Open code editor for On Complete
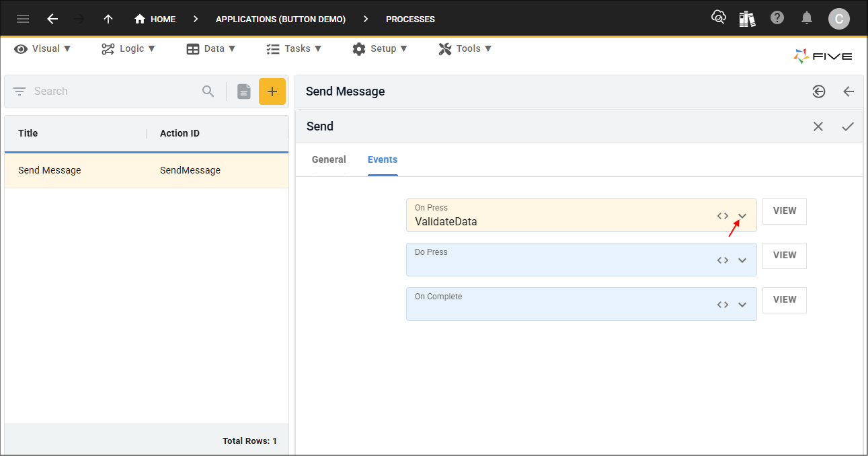This screenshot has width=868, height=456. [723, 305]
